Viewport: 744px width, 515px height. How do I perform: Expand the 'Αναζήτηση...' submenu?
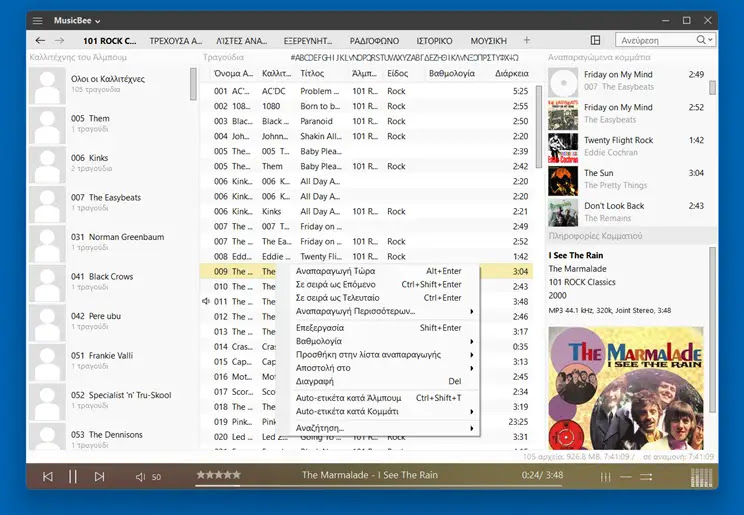pyautogui.click(x=472, y=428)
